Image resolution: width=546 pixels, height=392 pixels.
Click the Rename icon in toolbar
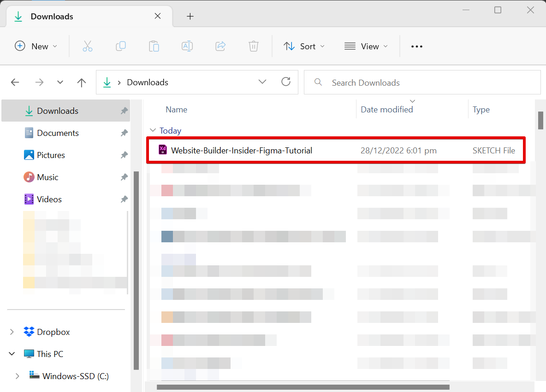point(187,46)
